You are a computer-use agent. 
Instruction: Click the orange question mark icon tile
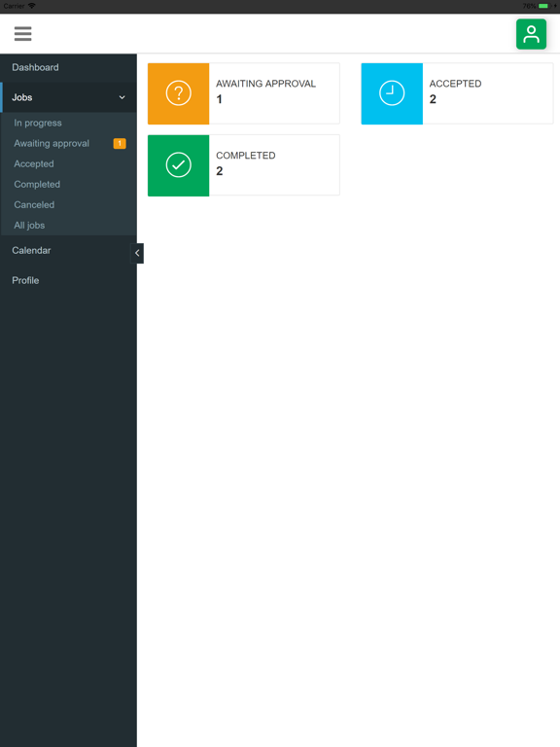tap(179, 93)
